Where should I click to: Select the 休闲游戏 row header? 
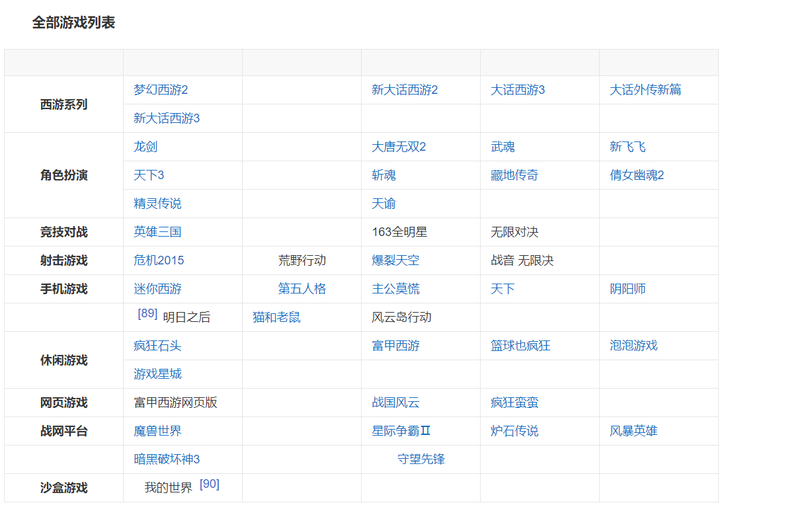point(63,360)
